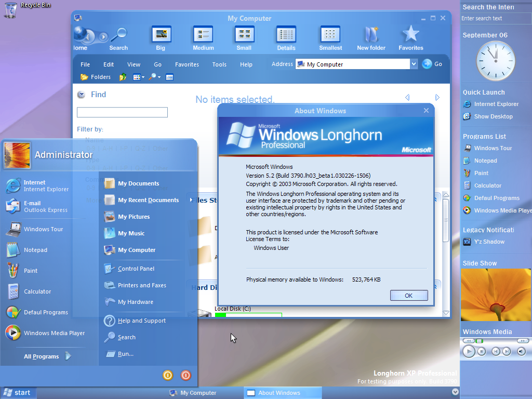
Task: Click Run... in the Start menu
Action: pos(119,353)
